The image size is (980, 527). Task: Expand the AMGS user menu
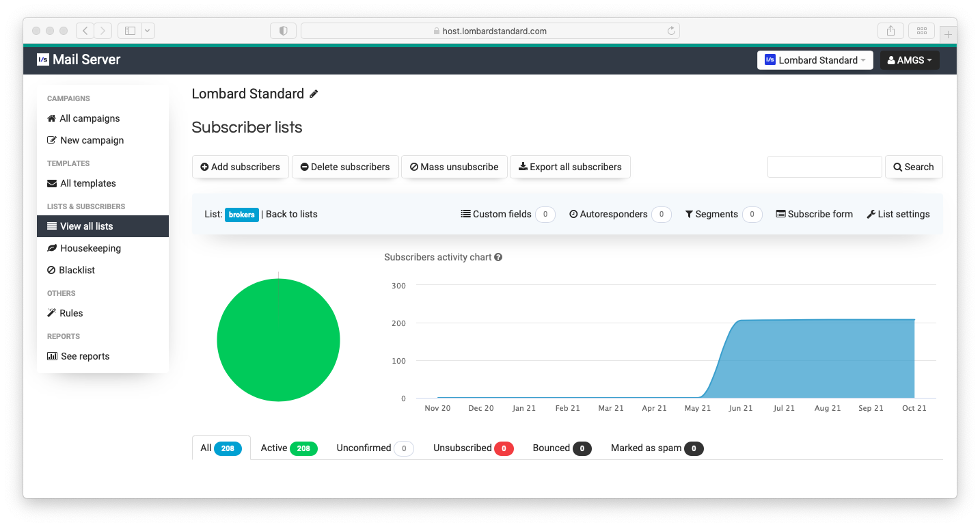(x=909, y=60)
